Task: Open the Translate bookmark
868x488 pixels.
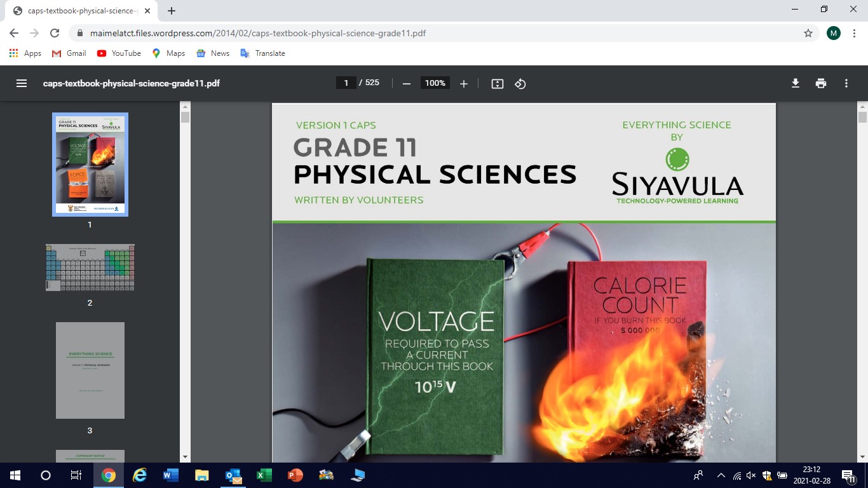Action: (x=262, y=53)
